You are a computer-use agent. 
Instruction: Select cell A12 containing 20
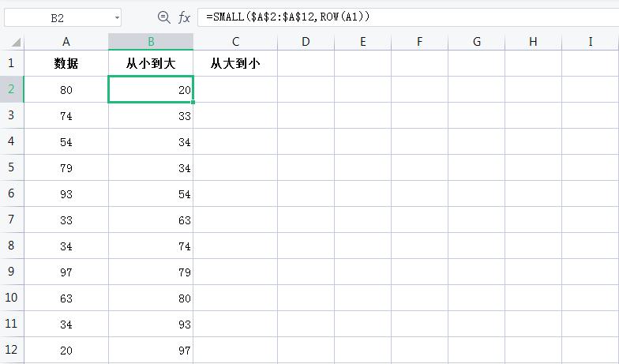pyautogui.click(x=66, y=350)
